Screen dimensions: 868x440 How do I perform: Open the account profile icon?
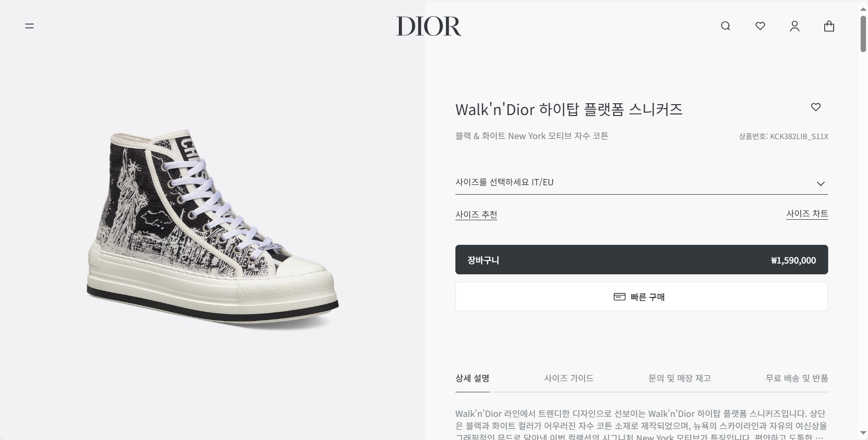click(x=795, y=26)
